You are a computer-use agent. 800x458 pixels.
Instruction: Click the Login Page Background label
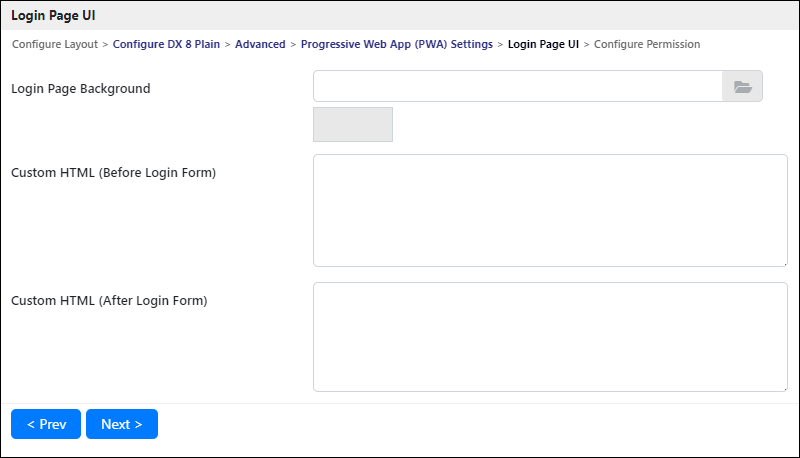tap(81, 88)
